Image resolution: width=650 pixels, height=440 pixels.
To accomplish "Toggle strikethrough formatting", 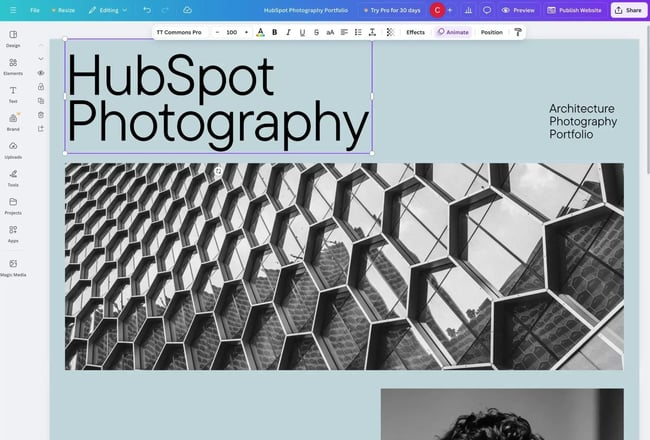I will [316, 32].
